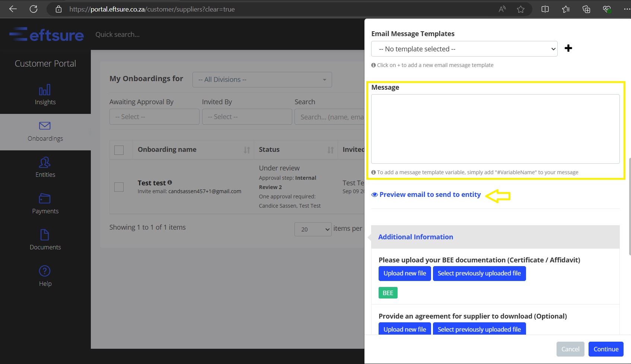Screen dimensions: 631x364
Task: Refresh the browser page
Action: pyautogui.click(x=34, y=9)
